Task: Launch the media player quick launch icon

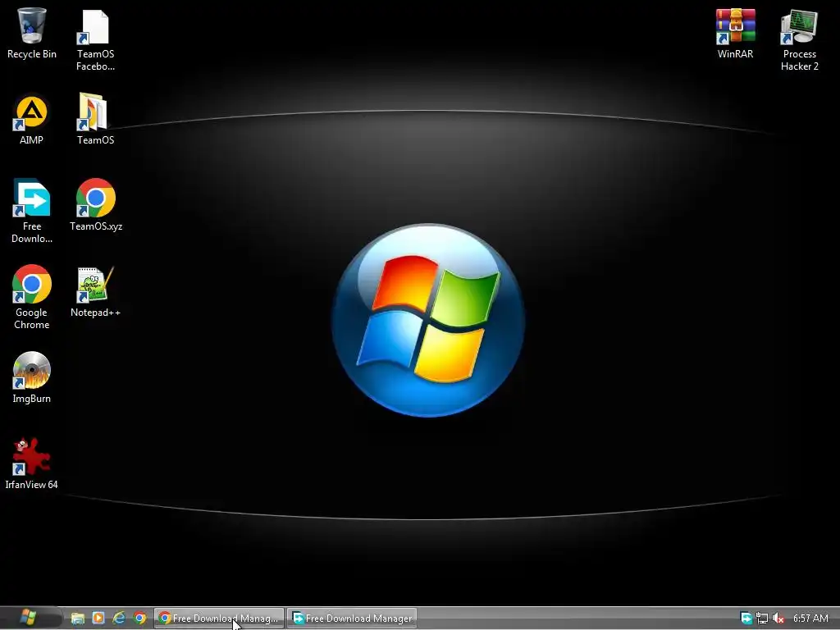Action: coord(98,619)
